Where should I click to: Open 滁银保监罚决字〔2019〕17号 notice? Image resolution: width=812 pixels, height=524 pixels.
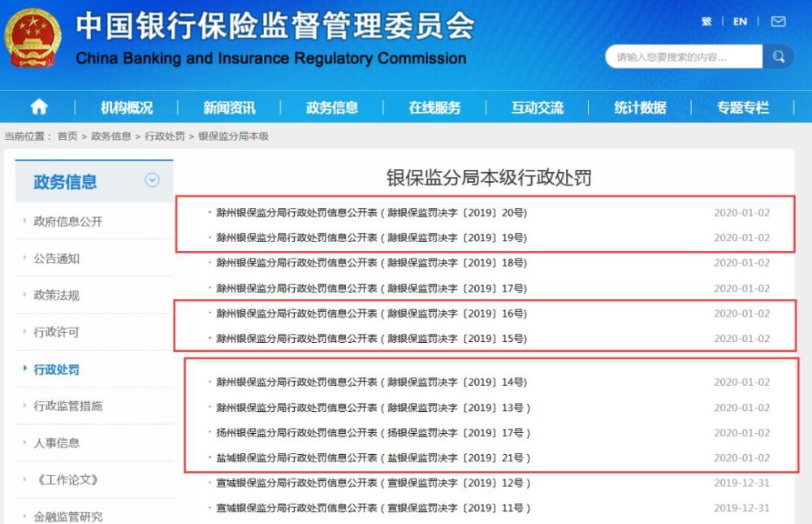pyautogui.click(x=371, y=288)
